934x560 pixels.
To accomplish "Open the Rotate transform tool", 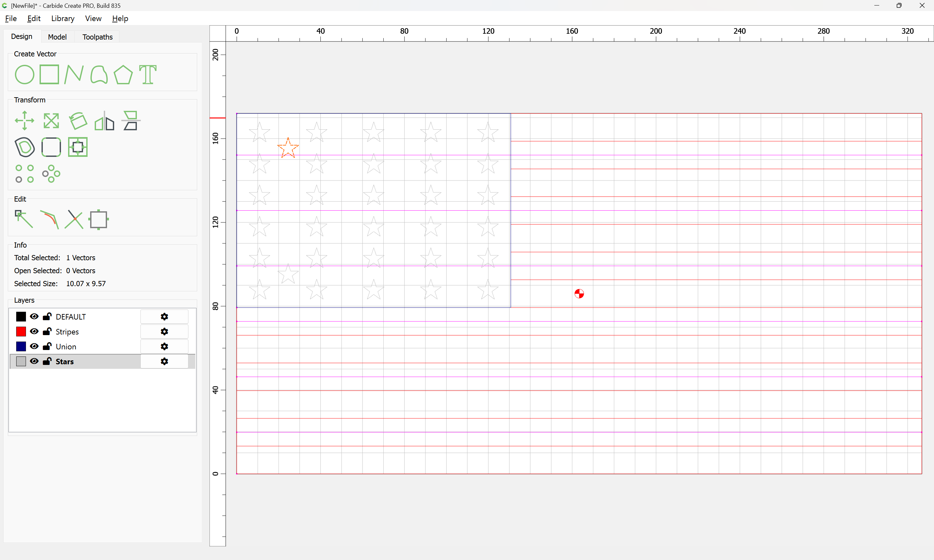I will [78, 121].
